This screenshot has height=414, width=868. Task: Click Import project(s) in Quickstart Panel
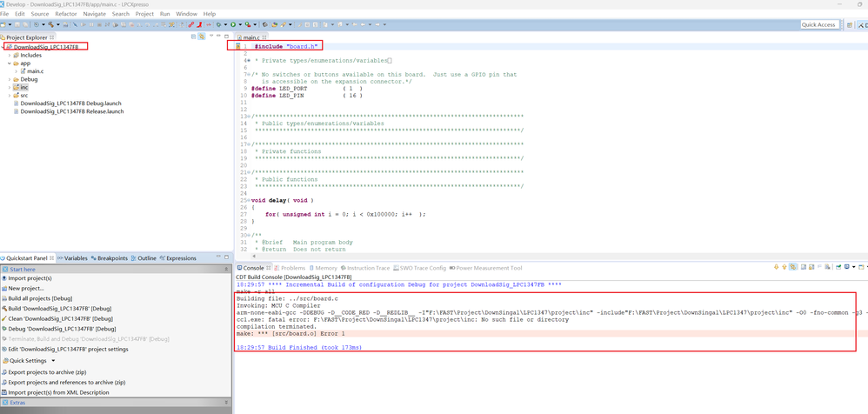[x=27, y=277]
